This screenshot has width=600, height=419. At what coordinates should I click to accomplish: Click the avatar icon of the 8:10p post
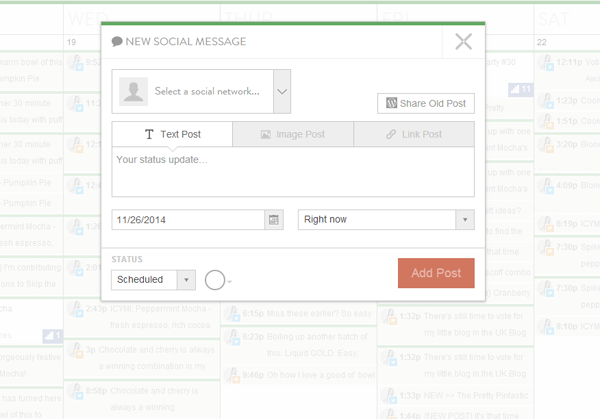546,328
